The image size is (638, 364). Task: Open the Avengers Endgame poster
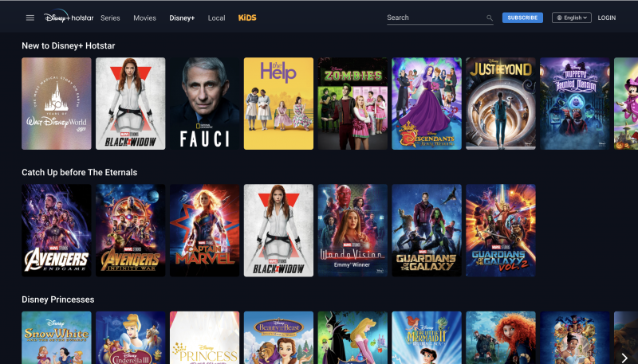[x=57, y=230]
